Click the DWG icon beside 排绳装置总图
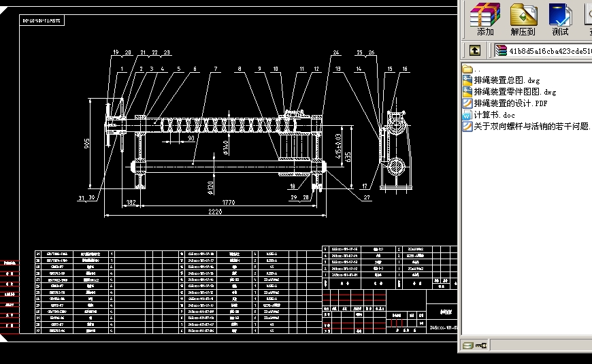 [x=467, y=80]
